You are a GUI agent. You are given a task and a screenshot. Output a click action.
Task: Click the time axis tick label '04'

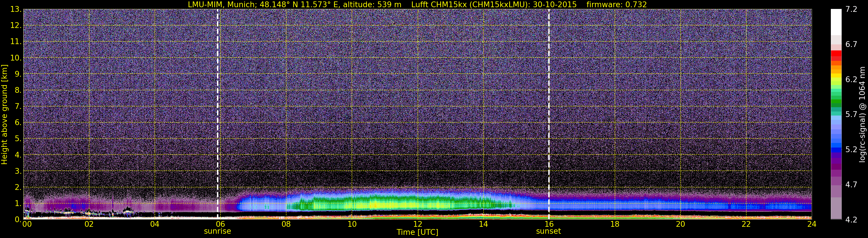click(x=155, y=224)
